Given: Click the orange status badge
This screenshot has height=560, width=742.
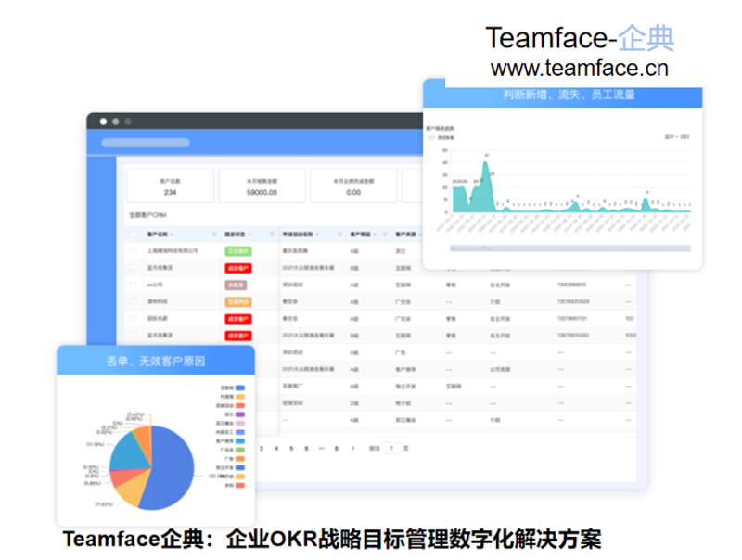Looking at the screenshot, I should (238, 301).
